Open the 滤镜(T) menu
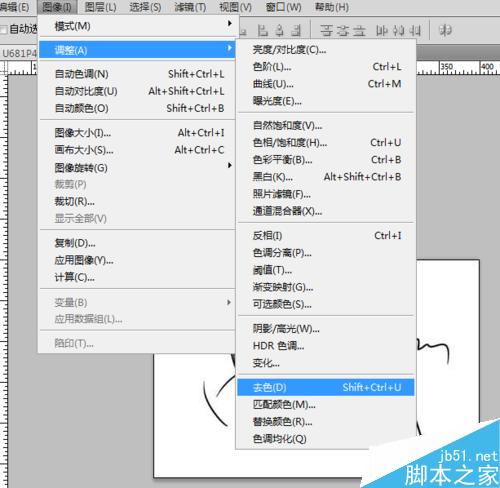 pos(190,7)
